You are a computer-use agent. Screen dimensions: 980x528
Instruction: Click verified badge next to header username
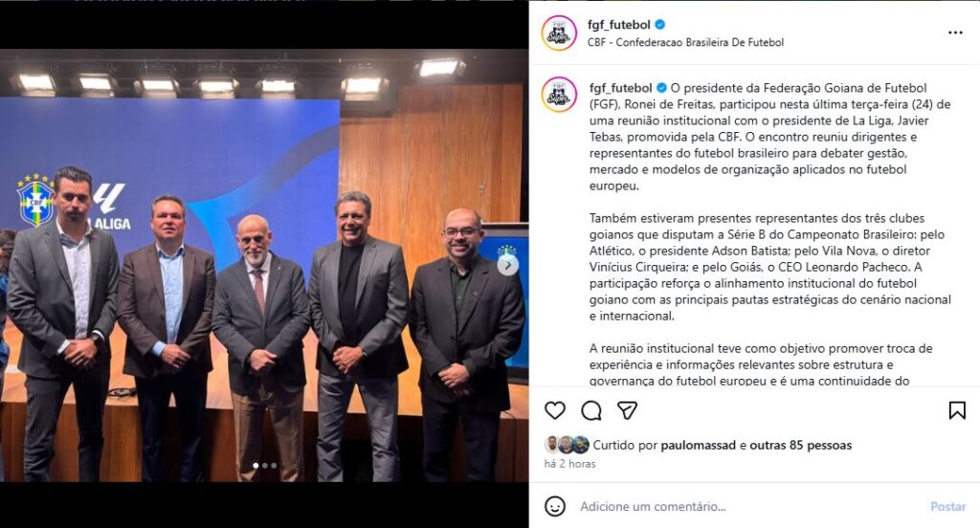click(660, 25)
